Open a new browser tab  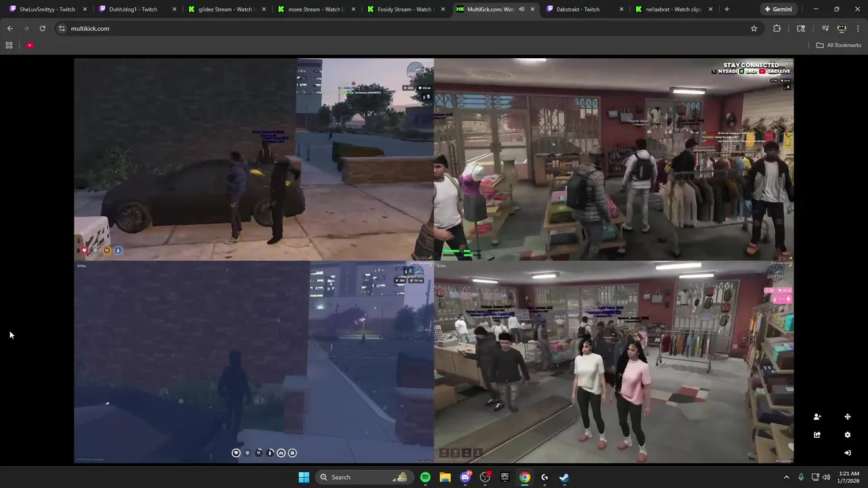[x=727, y=9]
